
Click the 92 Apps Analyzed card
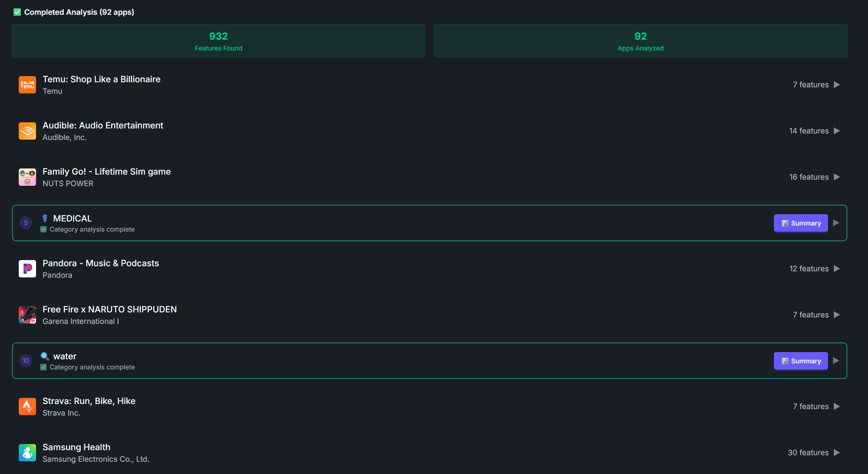click(641, 41)
